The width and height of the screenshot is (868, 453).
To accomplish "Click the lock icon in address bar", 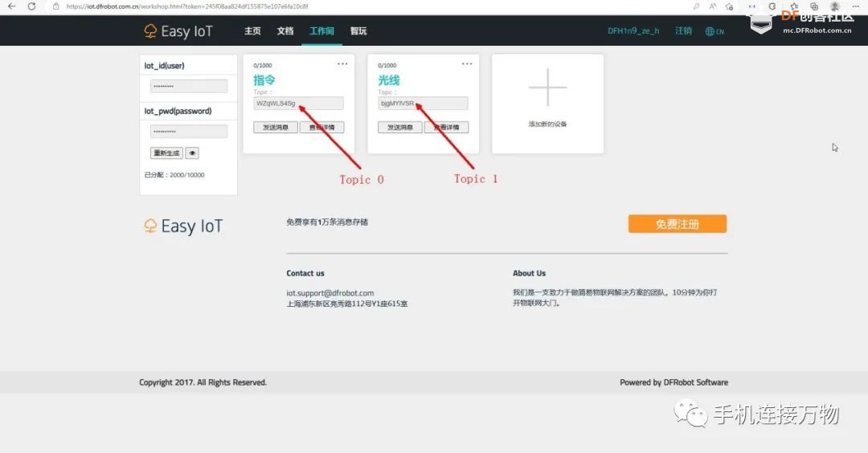I will pos(56,6).
